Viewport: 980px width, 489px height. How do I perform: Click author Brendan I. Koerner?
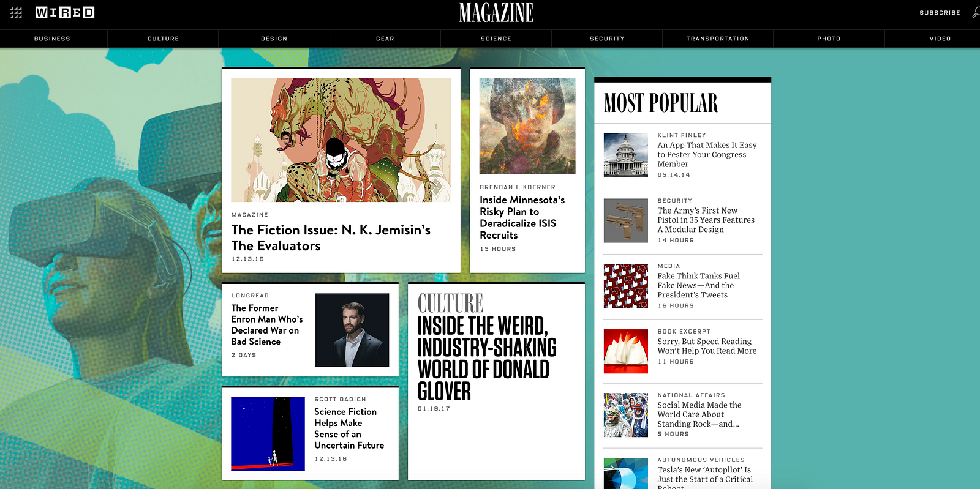[518, 187]
